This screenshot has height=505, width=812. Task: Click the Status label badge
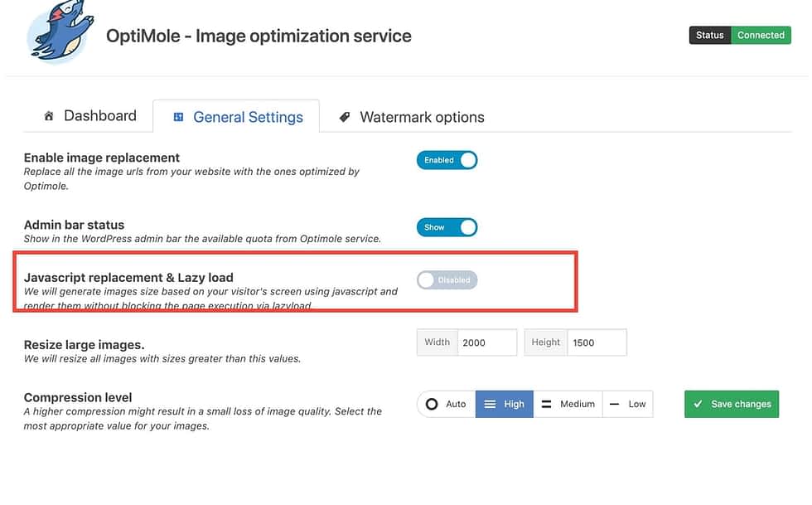[710, 36]
